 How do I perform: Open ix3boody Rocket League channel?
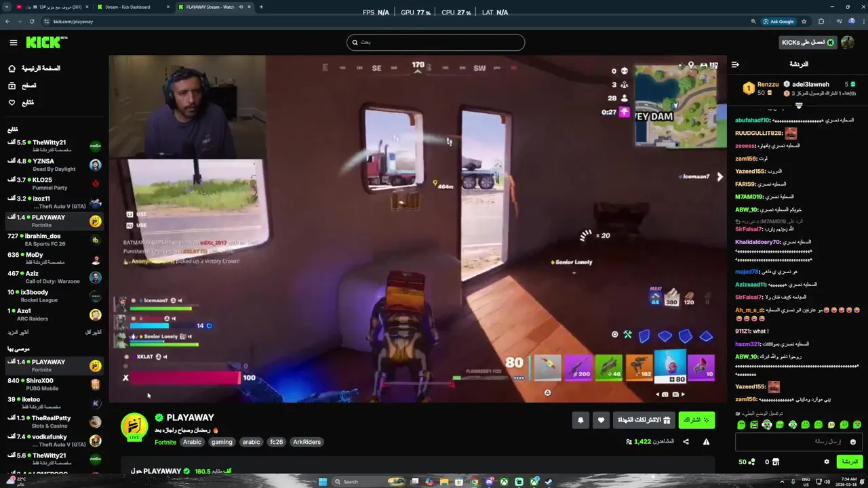click(53, 296)
